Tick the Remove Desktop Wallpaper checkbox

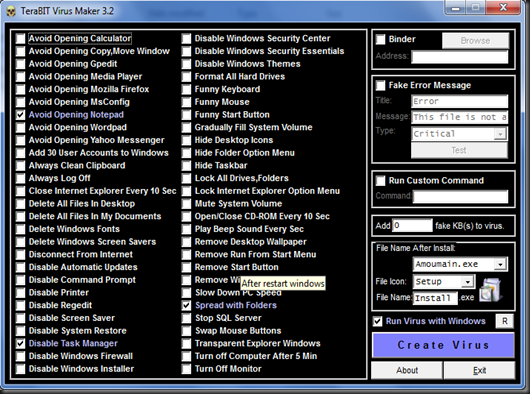coord(187,242)
